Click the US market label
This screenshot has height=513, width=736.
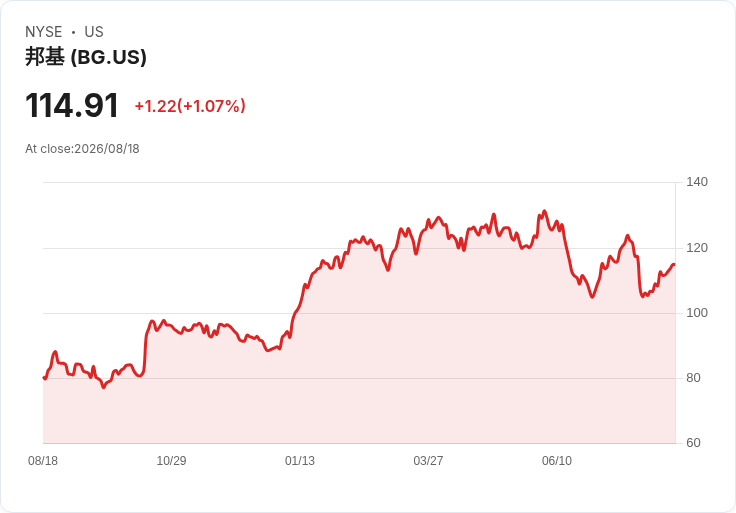click(94, 32)
